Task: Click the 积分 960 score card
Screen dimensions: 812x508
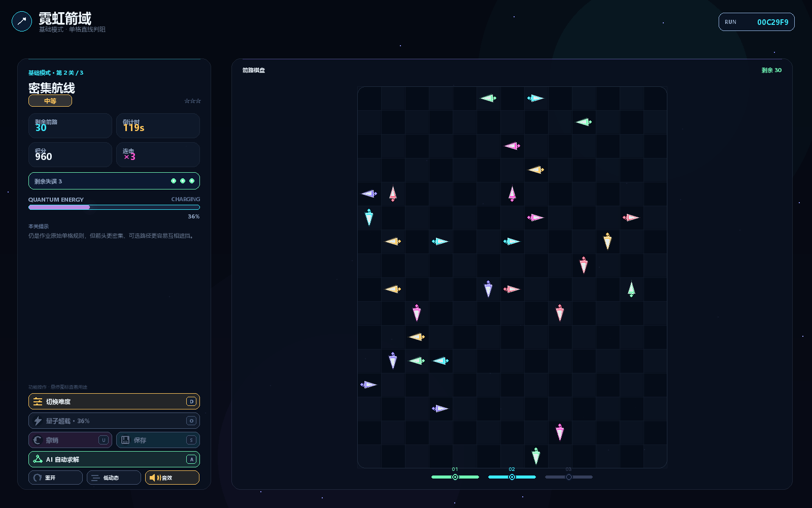Action: (x=70, y=154)
